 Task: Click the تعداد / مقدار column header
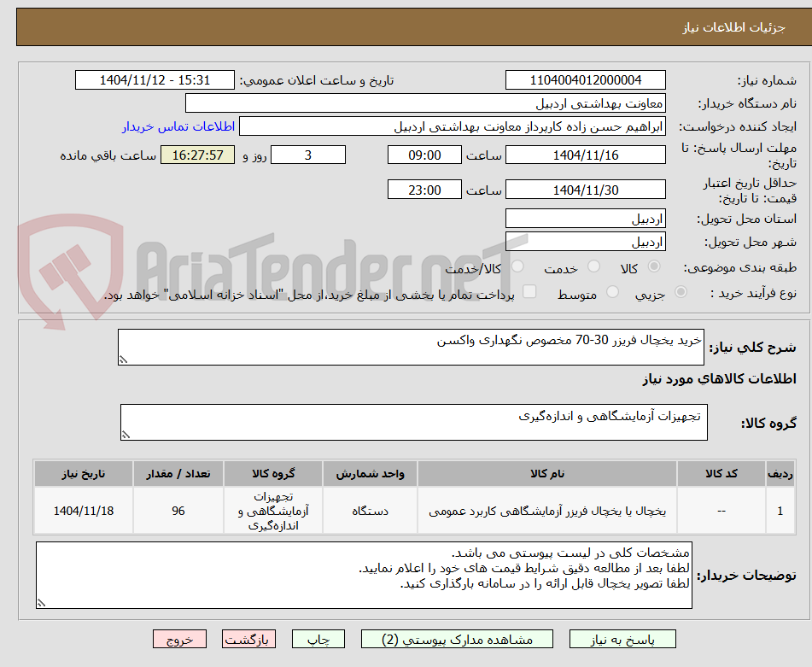pos(178,474)
